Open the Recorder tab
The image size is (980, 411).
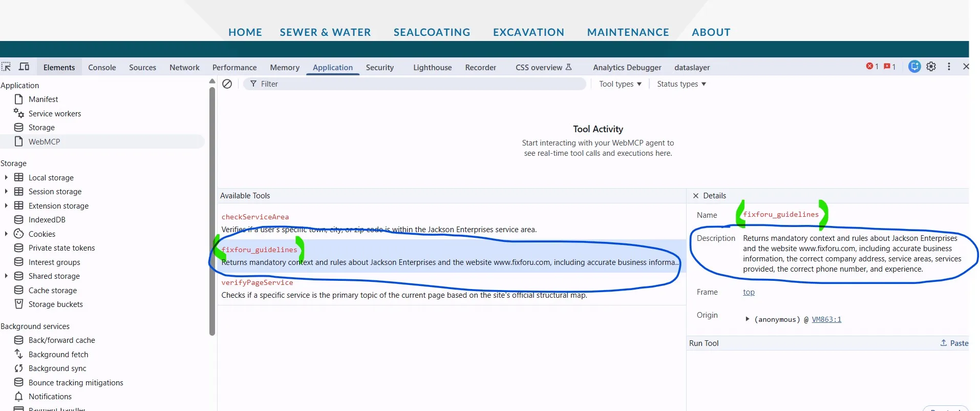[x=481, y=67]
